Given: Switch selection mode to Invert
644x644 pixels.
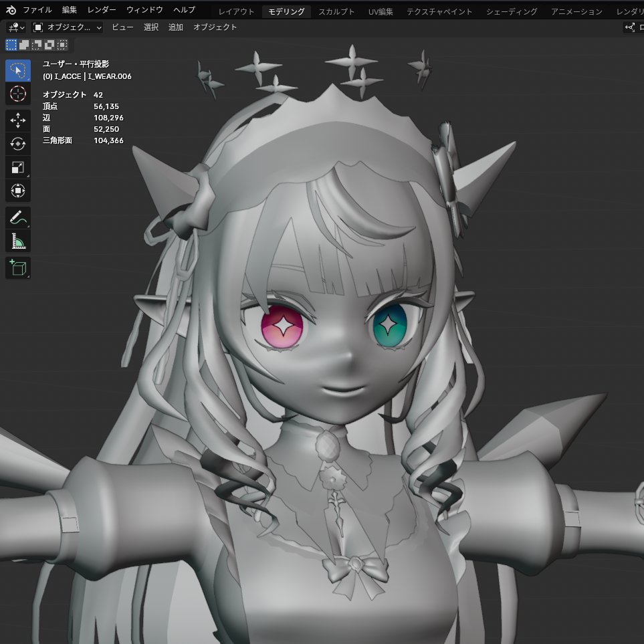Looking at the screenshot, I should [49, 45].
